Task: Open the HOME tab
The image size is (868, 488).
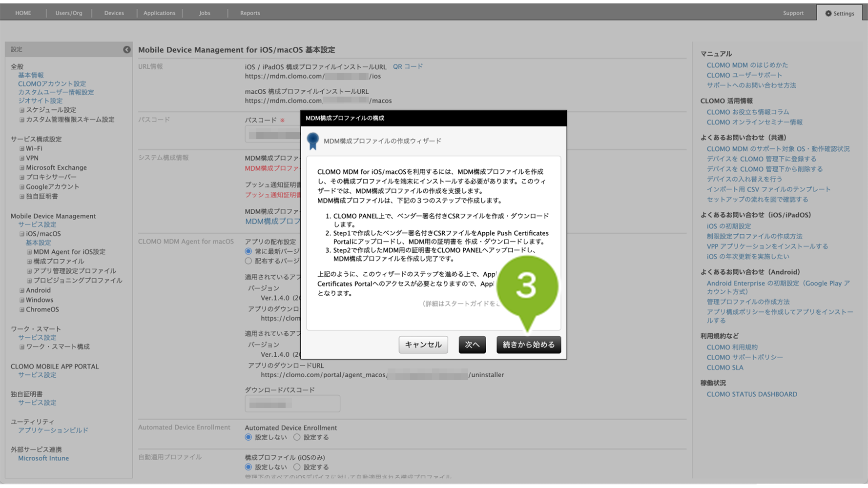Action: coord(23,13)
